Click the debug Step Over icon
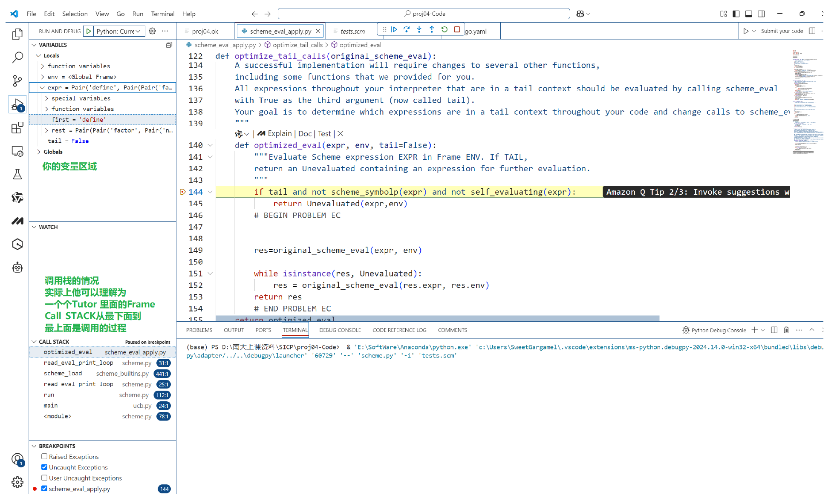840x504 pixels. click(407, 29)
